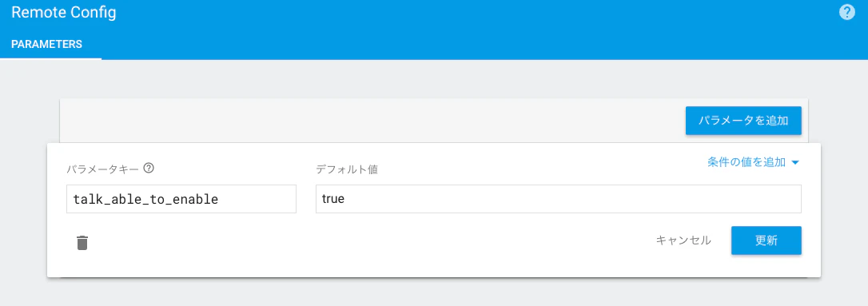This screenshot has width=868, height=306.
Task: Click the talk_able_to_enable key field
Action: coord(181,199)
